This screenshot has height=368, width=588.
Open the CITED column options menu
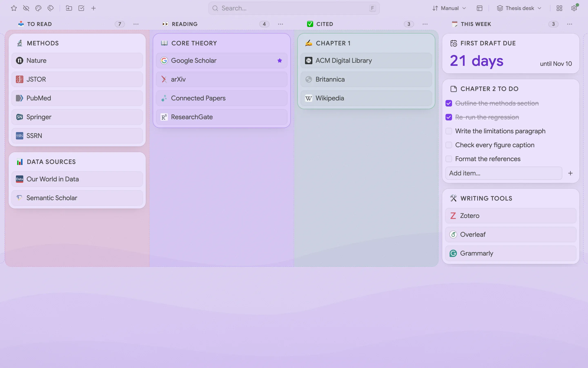click(x=425, y=24)
